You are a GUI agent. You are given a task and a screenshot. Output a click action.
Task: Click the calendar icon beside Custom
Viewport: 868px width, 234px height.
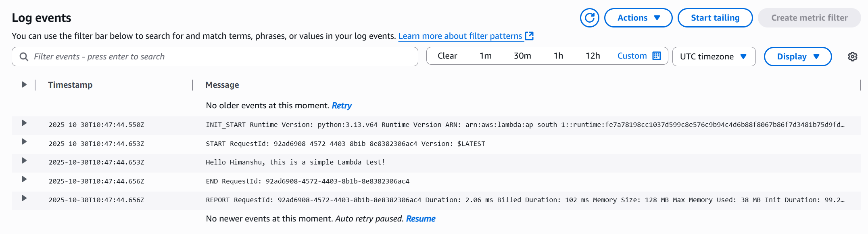[657, 56]
